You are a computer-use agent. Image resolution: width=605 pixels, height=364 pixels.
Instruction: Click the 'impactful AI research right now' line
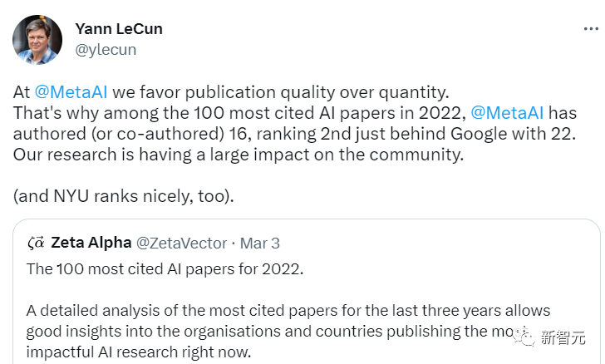coord(137,351)
